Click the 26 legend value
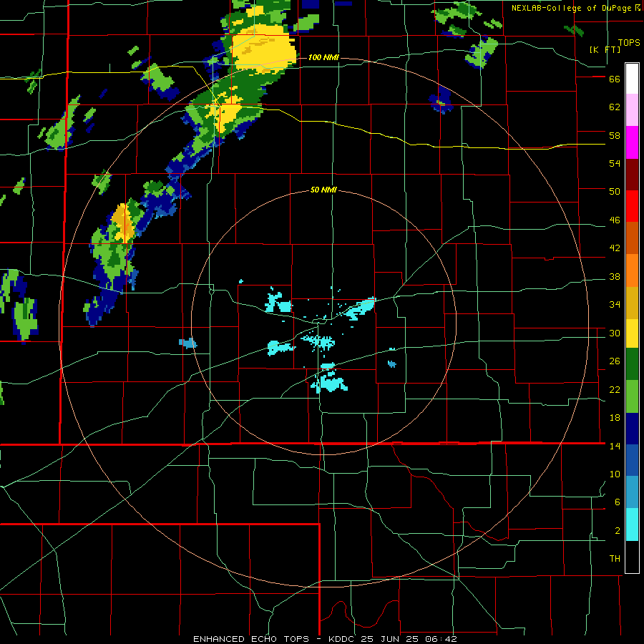The height and width of the screenshot is (644, 644). pyautogui.click(x=615, y=361)
